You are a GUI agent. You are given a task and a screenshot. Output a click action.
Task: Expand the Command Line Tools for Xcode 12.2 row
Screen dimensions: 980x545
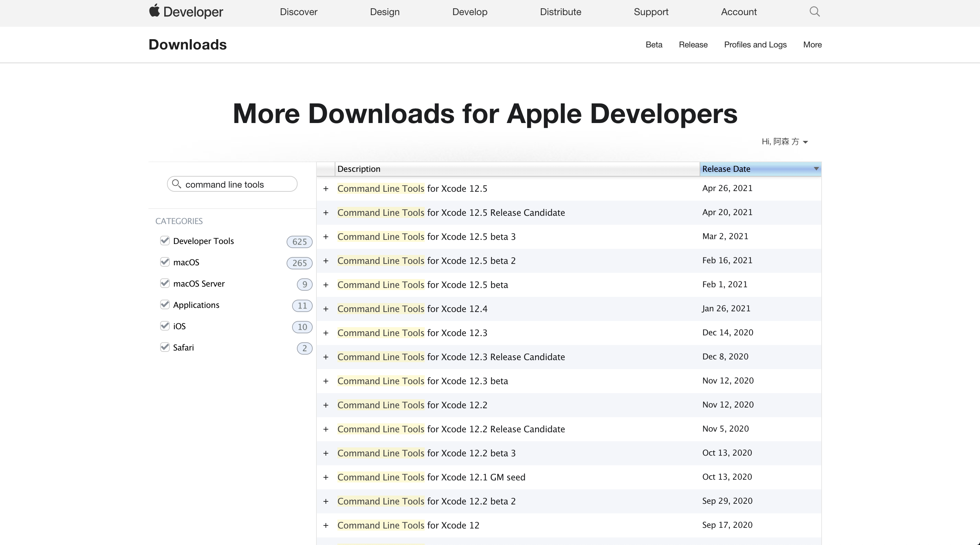pyautogui.click(x=326, y=405)
